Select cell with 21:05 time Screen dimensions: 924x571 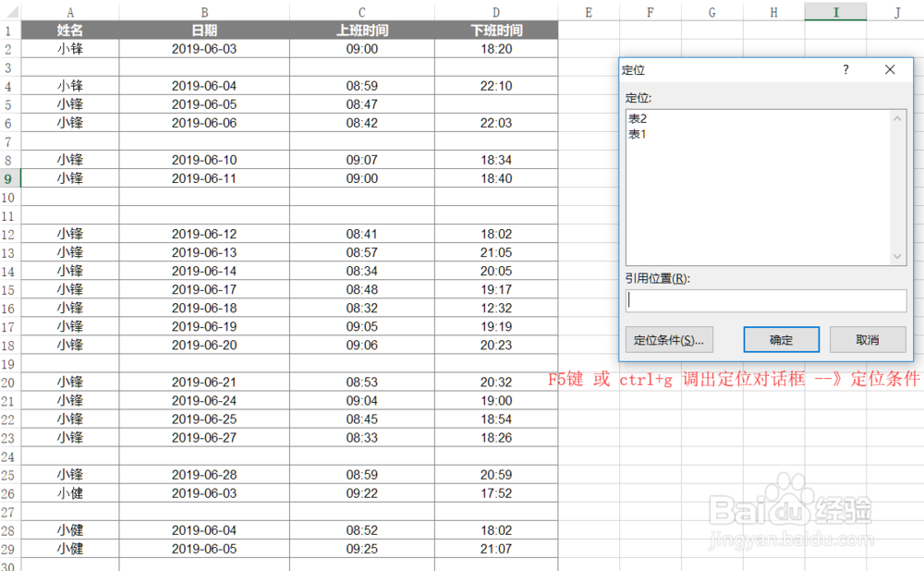(x=496, y=252)
